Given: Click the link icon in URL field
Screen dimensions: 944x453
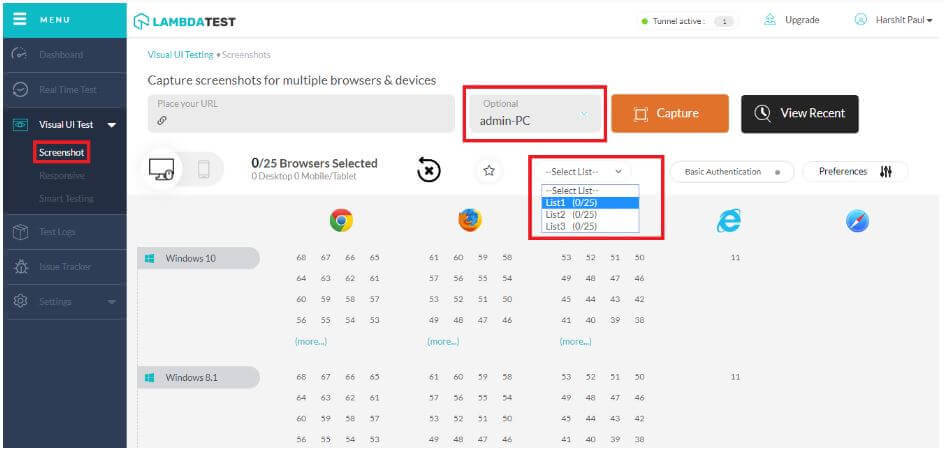Looking at the screenshot, I should (161, 120).
